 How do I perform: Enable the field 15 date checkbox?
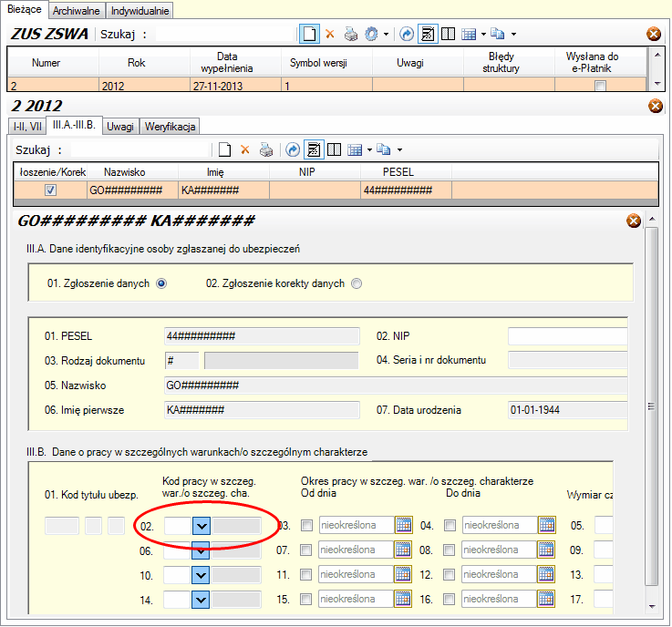pos(306,599)
